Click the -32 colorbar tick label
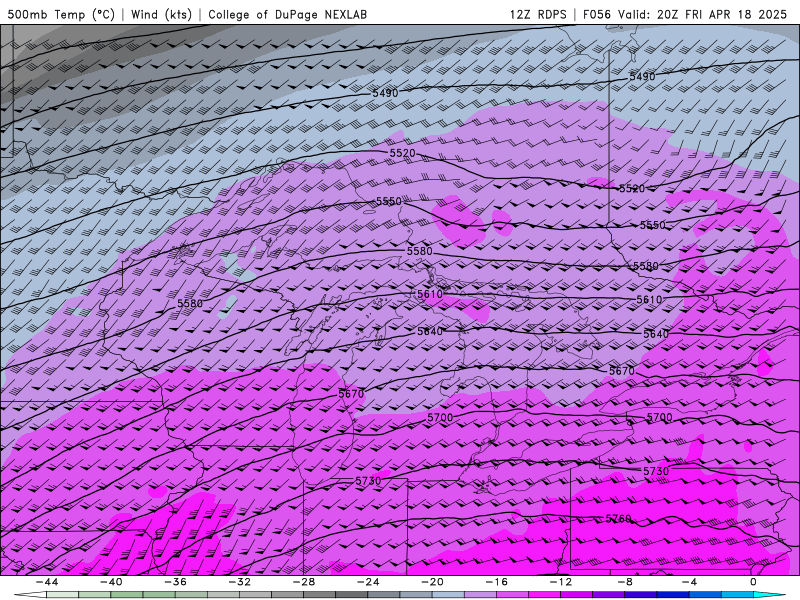This screenshot has height=600, width=800. click(240, 582)
